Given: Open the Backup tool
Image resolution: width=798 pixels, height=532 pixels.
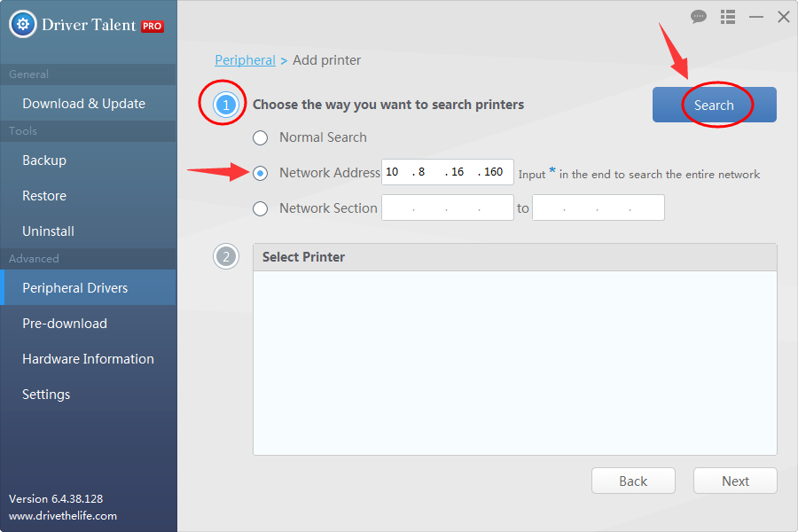Looking at the screenshot, I should 89,160.
